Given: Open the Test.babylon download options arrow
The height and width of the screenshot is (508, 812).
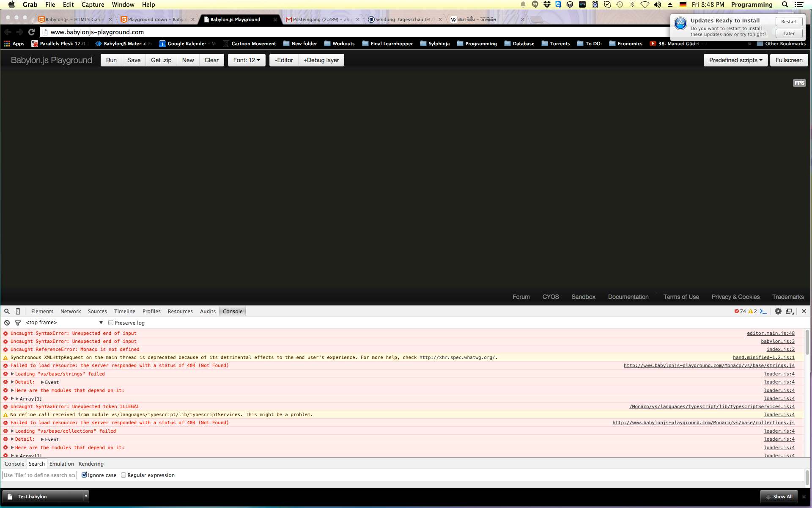Looking at the screenshot, I should pos(86,496).
